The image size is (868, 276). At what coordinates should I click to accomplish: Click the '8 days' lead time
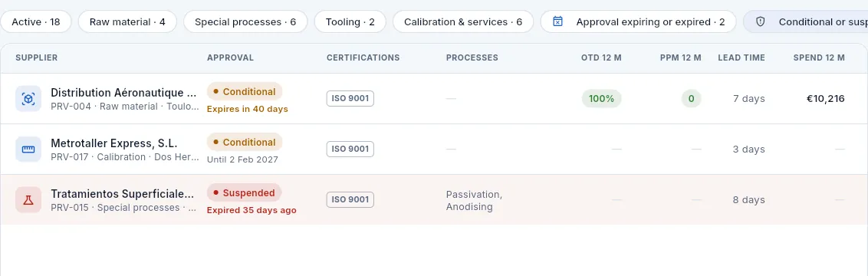[x=749, y=199]
